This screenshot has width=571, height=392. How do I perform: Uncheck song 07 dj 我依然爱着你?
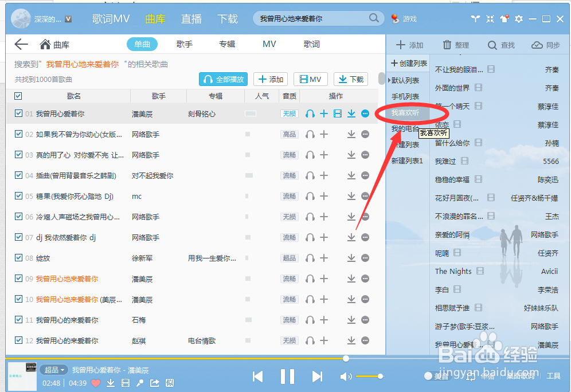pyautogui.click(x=18, y=237)
